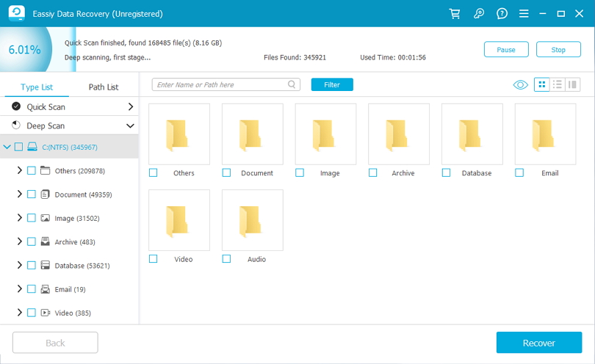
Task: Check the Database (53621) tree checkbox
Action: (32, 266)
